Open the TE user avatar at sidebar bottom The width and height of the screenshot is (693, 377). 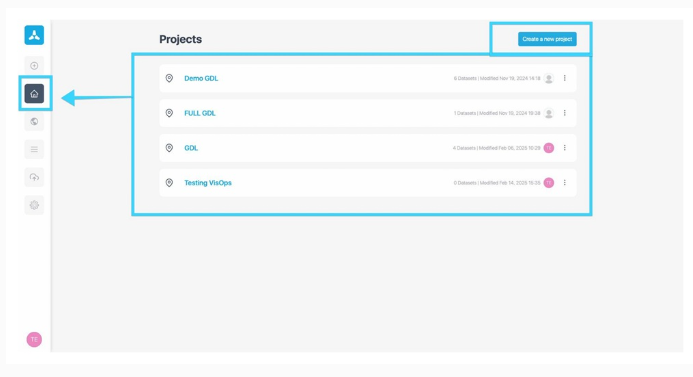tap(34, 339)
